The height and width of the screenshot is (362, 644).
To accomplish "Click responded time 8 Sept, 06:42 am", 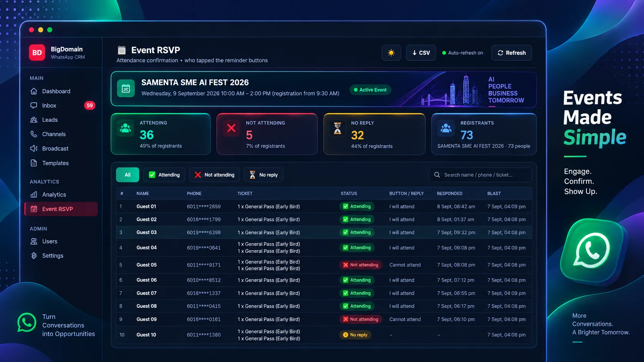I will tap(456, 207).
